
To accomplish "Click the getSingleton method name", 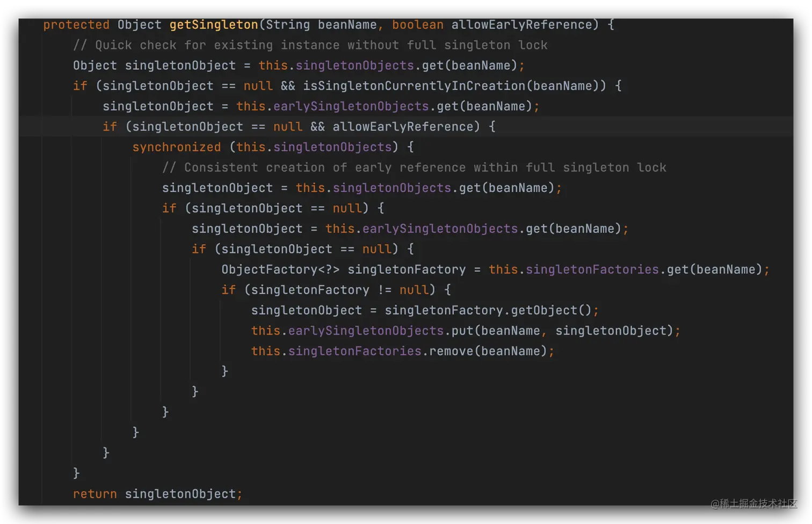I will click(214, 25).
